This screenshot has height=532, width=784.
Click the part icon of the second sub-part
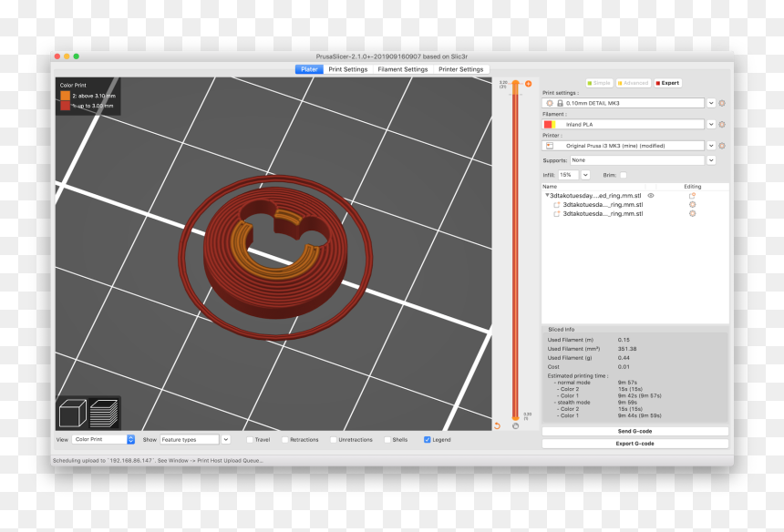tap(556, 214)
